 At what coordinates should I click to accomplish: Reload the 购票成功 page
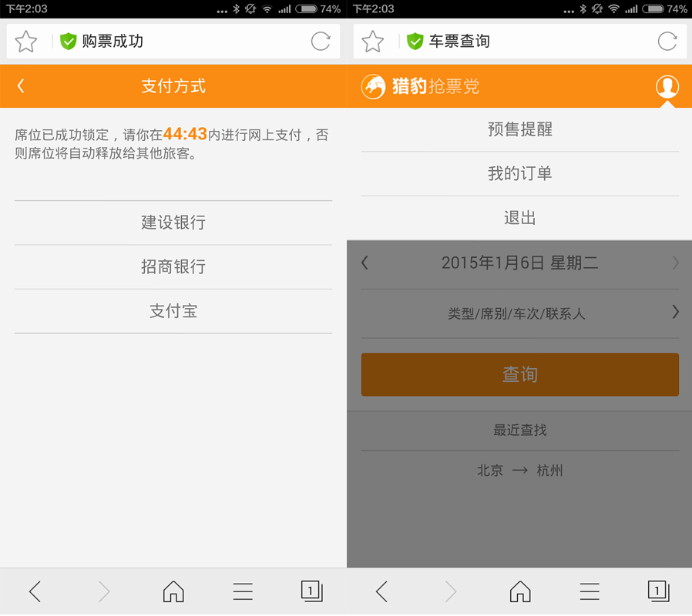point(321,42)
